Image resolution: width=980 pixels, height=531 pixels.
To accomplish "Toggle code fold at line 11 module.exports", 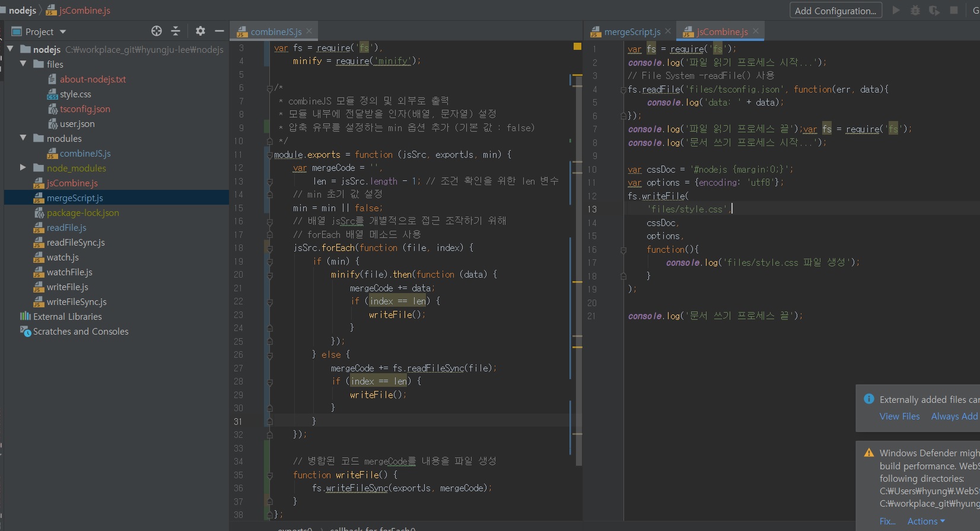I will pos(270,155).
